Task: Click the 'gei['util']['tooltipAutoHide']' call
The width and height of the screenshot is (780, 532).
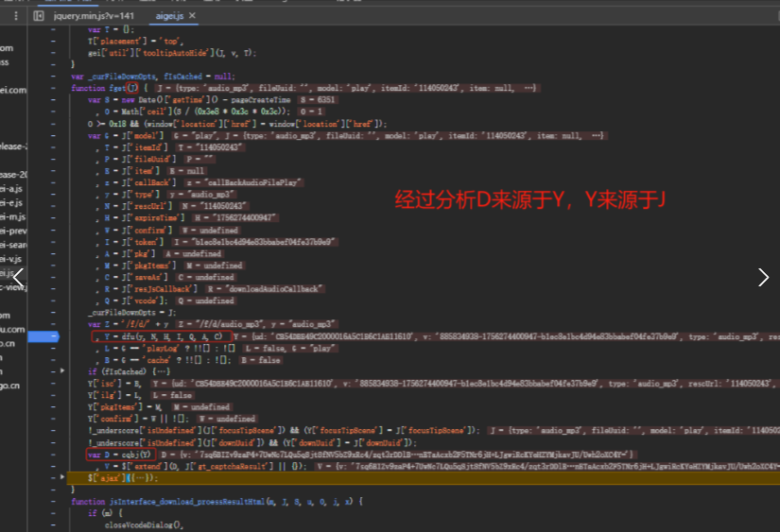Action: (172, 53)
